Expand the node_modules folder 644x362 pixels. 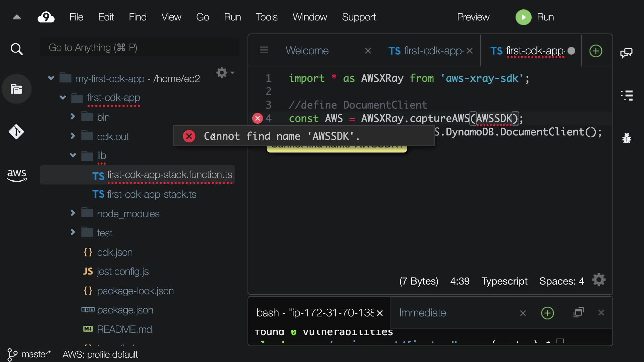73,213
